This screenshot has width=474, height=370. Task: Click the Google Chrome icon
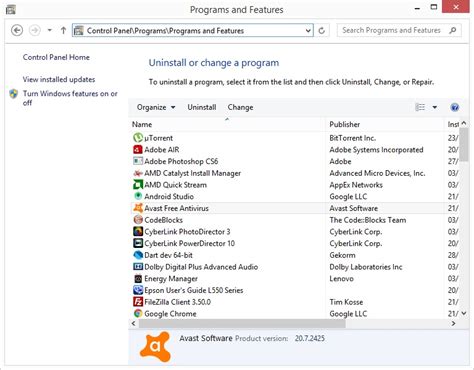138,313
